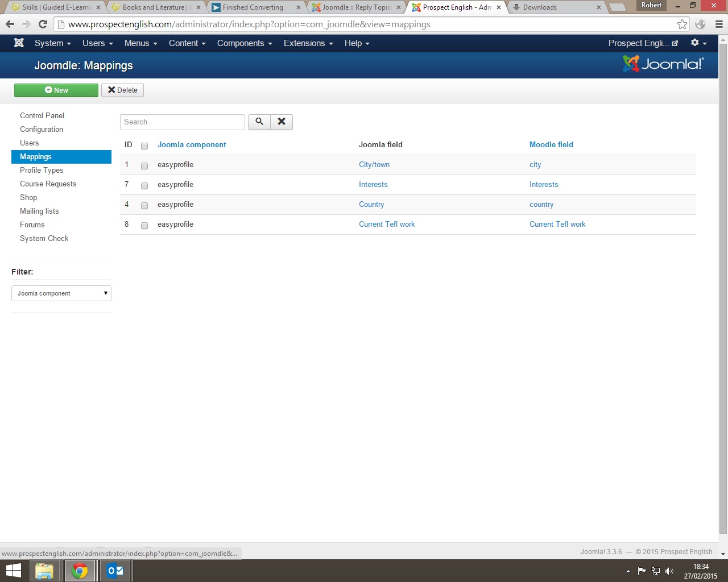This screenshot has height=582, width=728.
Task: Open the Interests Joomla field link
Action: point(373,184)
